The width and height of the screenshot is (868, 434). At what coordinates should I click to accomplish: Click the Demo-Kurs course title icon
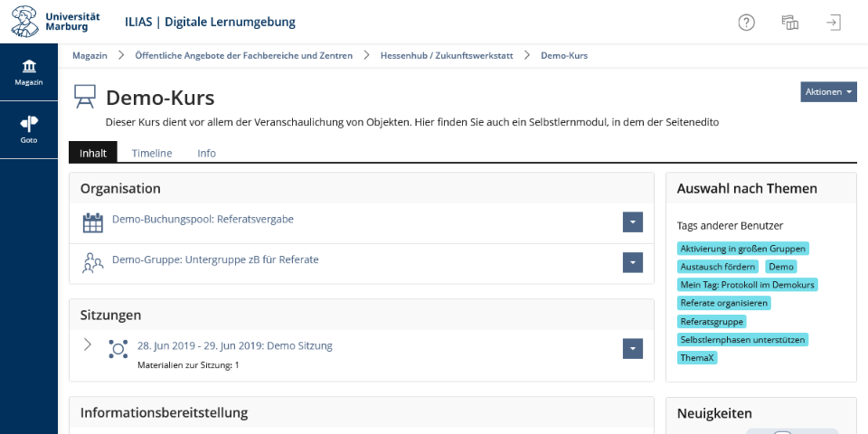(85, 97)
